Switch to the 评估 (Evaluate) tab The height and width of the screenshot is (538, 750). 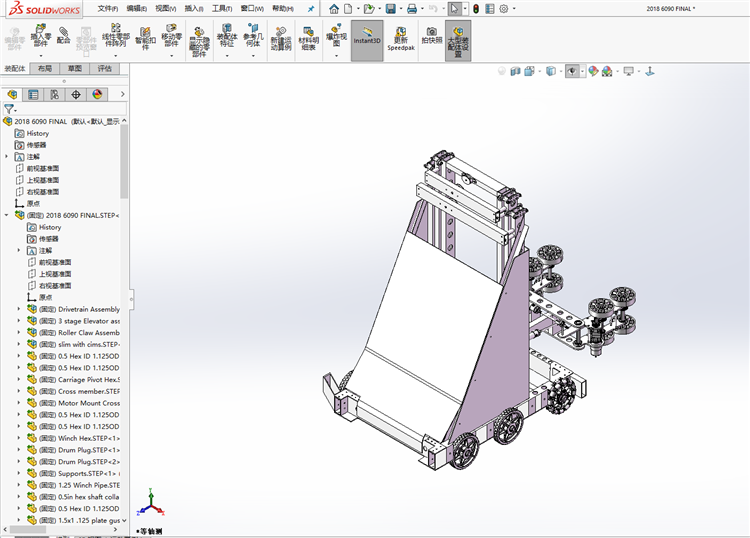pyautogui.click(x=104, y=68)
